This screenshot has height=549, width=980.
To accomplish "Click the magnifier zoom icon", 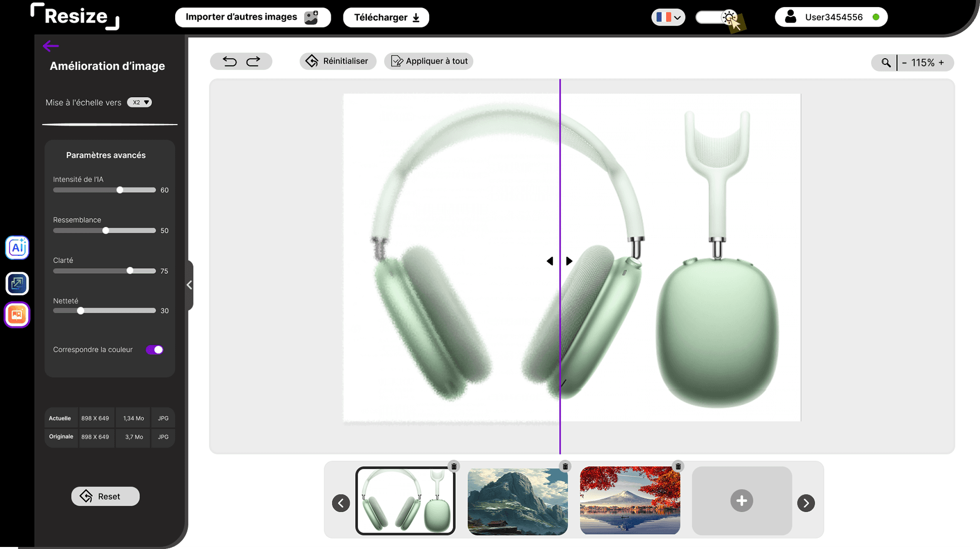I will coord(886,62).
